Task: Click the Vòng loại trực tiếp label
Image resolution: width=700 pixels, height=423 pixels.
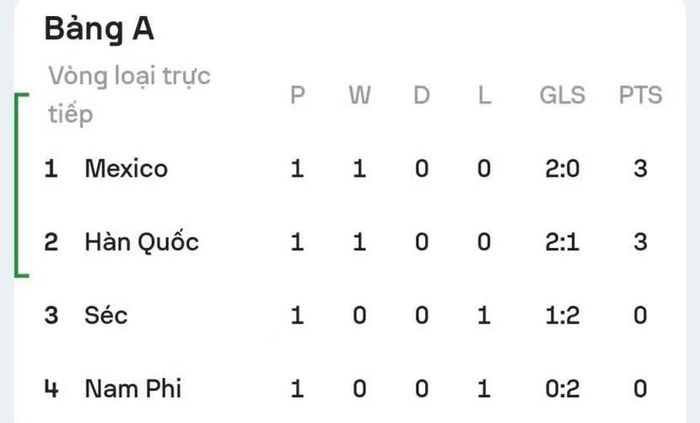Action: pyautogui.click(x=129, y=95)
